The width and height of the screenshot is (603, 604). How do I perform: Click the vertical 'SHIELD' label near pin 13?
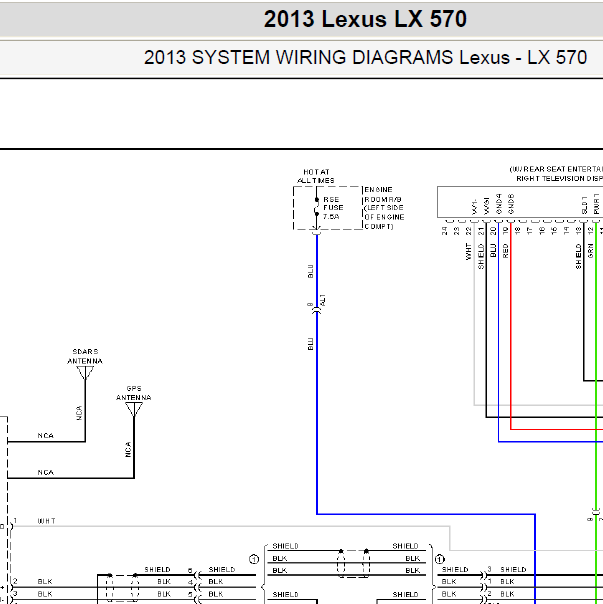pos(578,256)
